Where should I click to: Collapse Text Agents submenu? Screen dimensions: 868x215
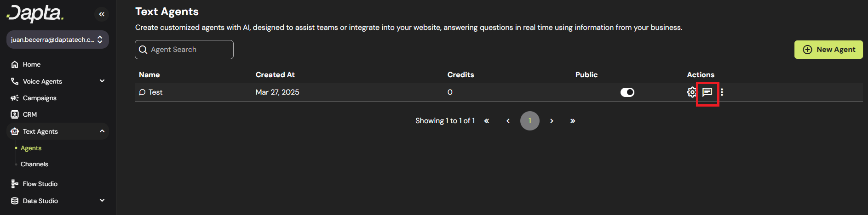pyautogui.click(x=102, y=131)
